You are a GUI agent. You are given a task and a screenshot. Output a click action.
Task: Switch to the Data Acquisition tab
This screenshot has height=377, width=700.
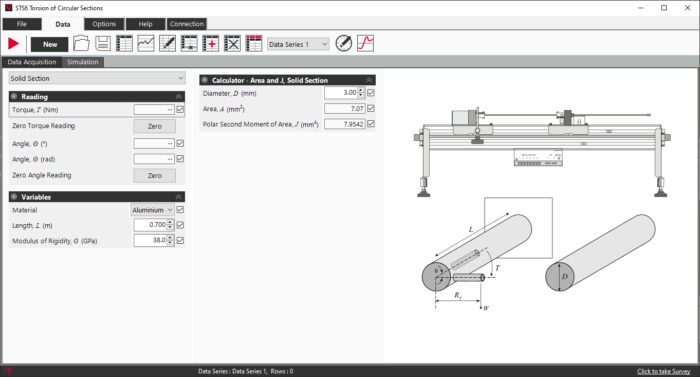32,62
